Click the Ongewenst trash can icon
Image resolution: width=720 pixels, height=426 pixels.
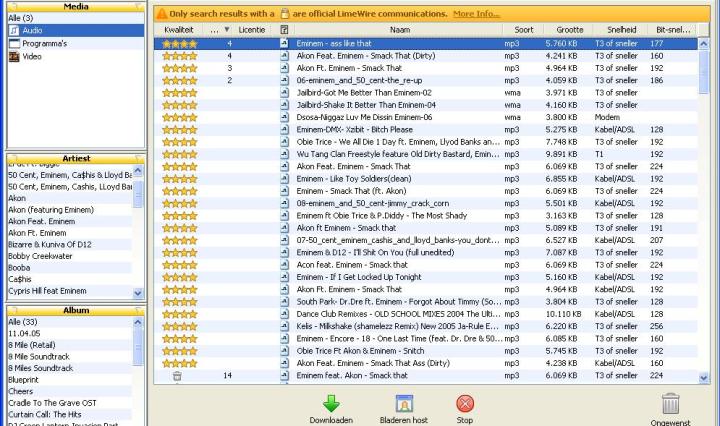pos(670,404)
